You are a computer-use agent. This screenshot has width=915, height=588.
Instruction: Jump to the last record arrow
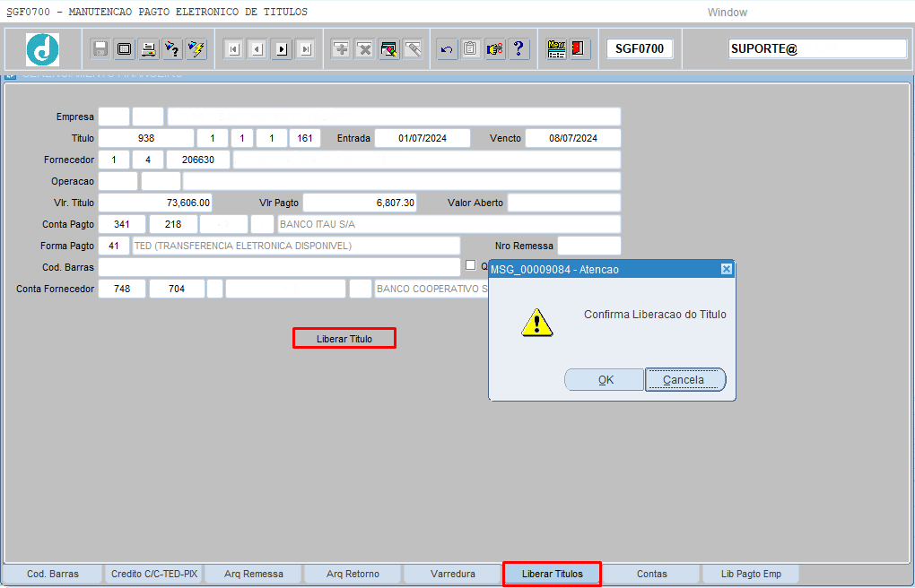(305, 49)
